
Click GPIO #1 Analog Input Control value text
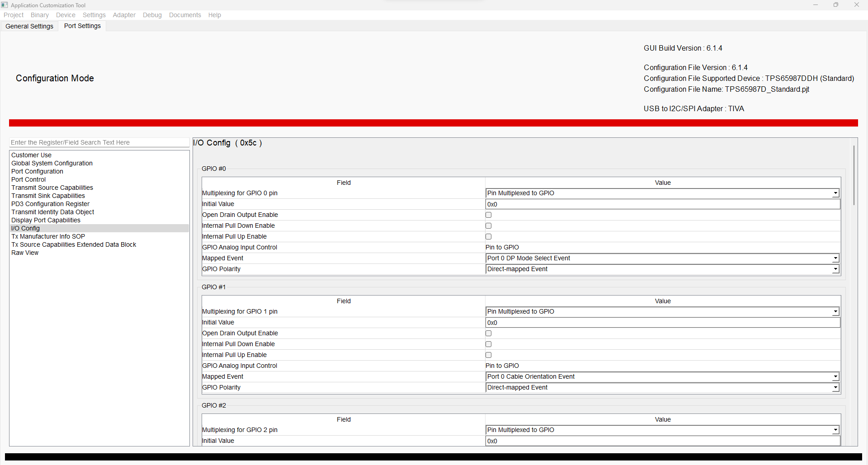coord(502,366)
